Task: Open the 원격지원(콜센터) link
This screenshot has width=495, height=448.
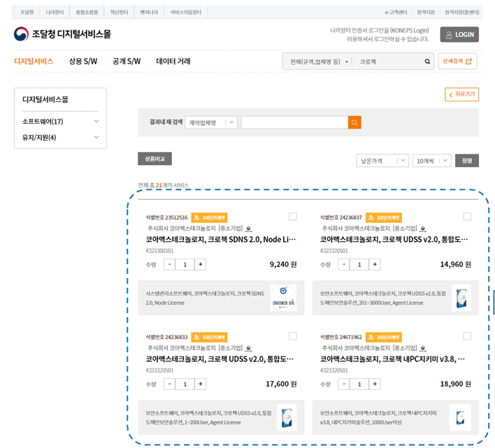Action: [x=462, y=13]
